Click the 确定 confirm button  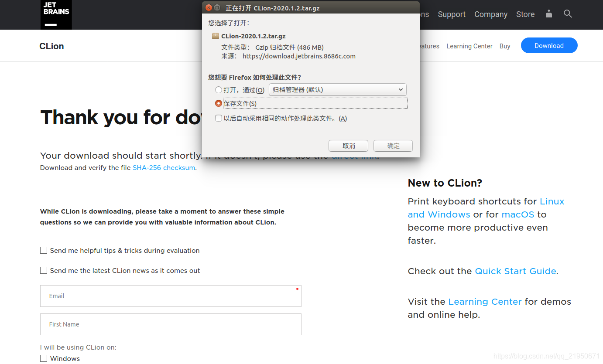pos(393,146)
